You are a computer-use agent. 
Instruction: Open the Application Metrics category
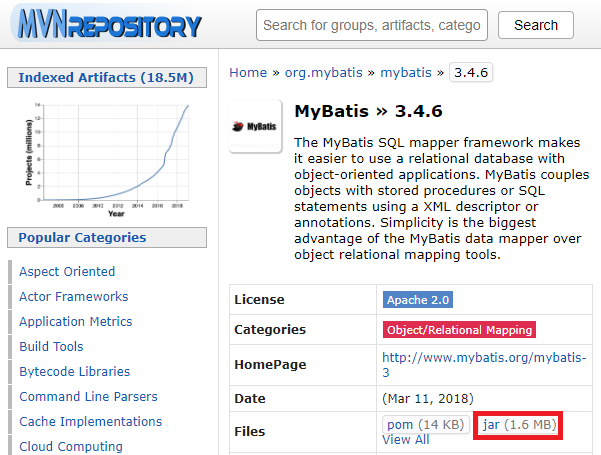[76, 321]
